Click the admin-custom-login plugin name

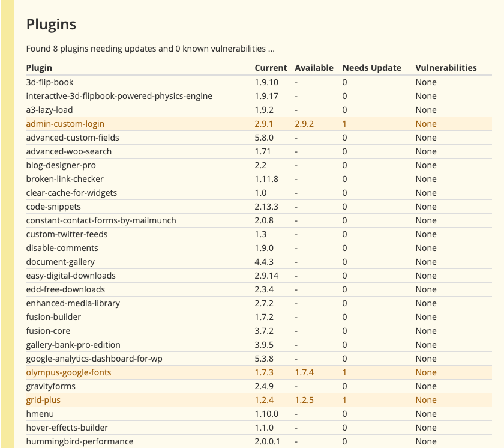pos(65,124)
